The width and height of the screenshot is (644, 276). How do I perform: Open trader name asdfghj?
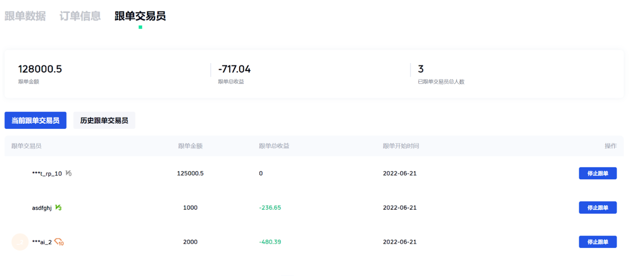[42, 208]
